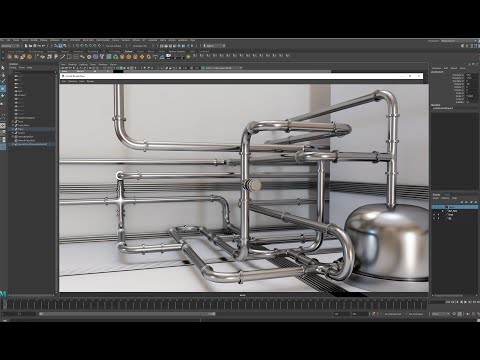Open the Windows menu in main menu bar
The height and width of the screenshot is (360, 480).
(54, 40)
